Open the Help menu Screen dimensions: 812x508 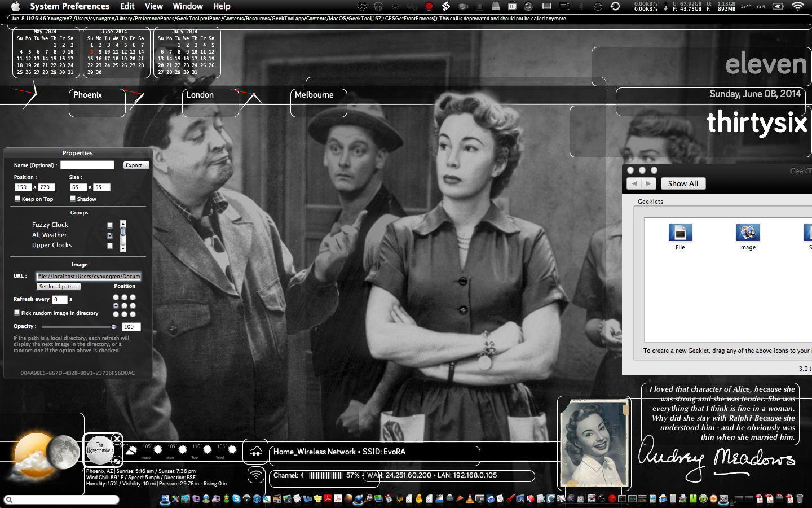pos(222,6)
